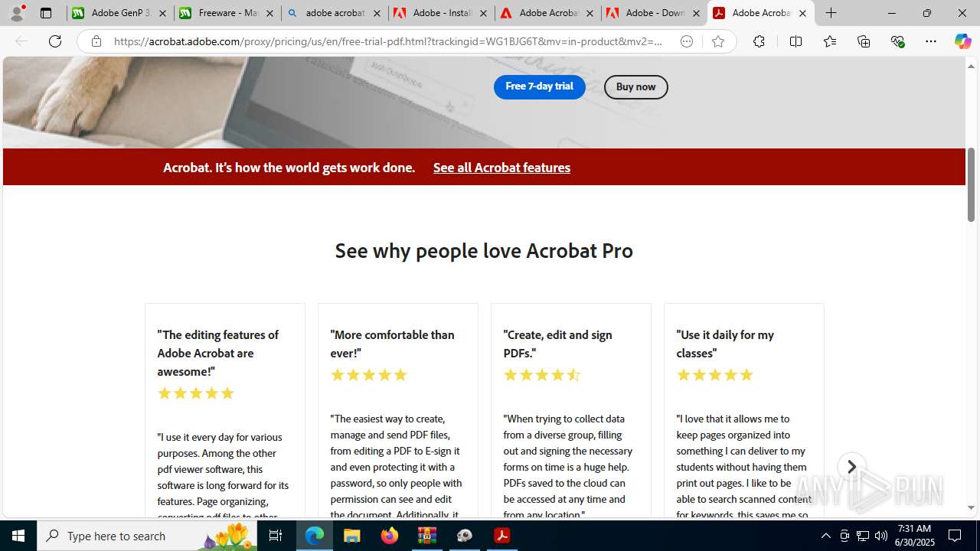
Task: Click the Buy now button
Action: [635, 86]
